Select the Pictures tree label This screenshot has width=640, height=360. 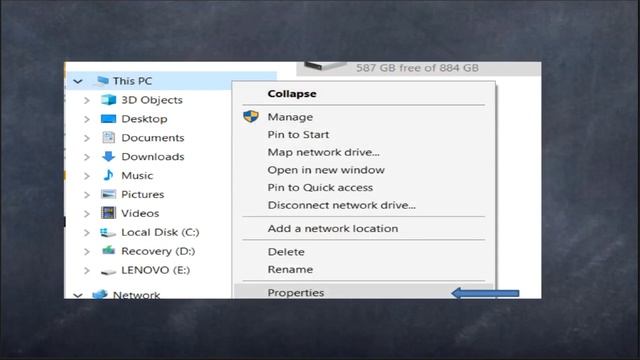tap(142, 194)
